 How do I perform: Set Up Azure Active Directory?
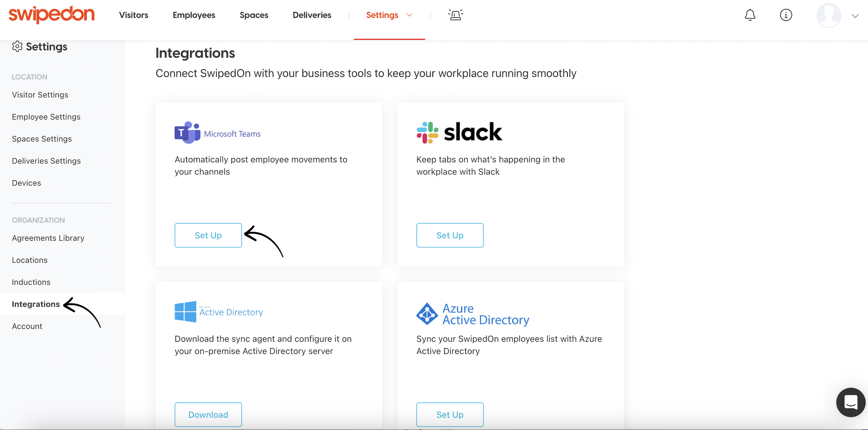click(x=449, y=414)
